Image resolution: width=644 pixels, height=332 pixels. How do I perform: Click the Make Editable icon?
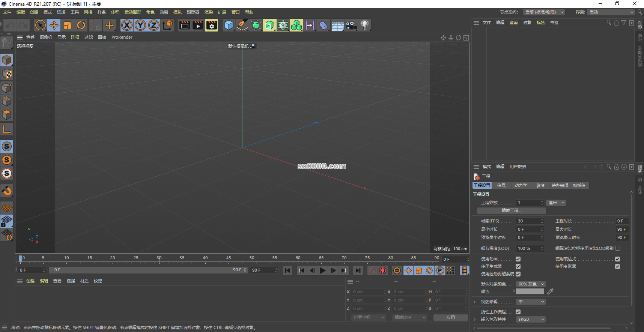click(x=7, y=44)
